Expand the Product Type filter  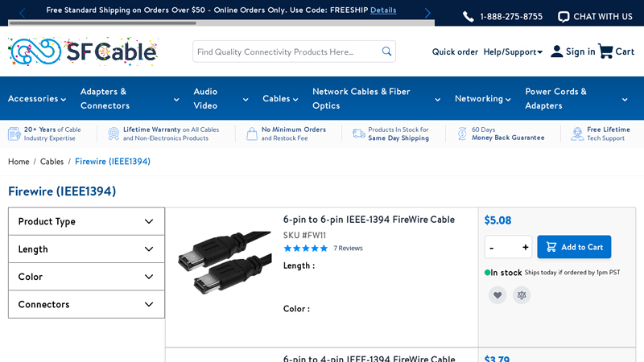click(x=86, y=221)
